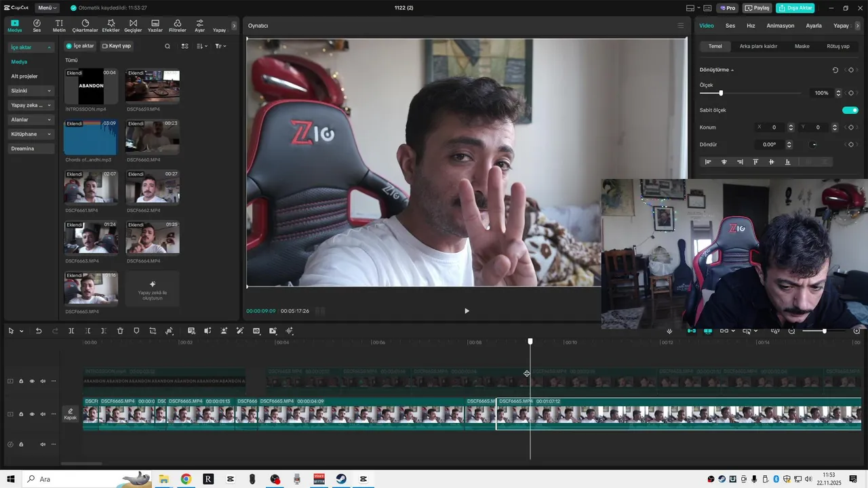Click the Ölçek scale slider handle
Viewport: 868px width, 488px height.
721,93
